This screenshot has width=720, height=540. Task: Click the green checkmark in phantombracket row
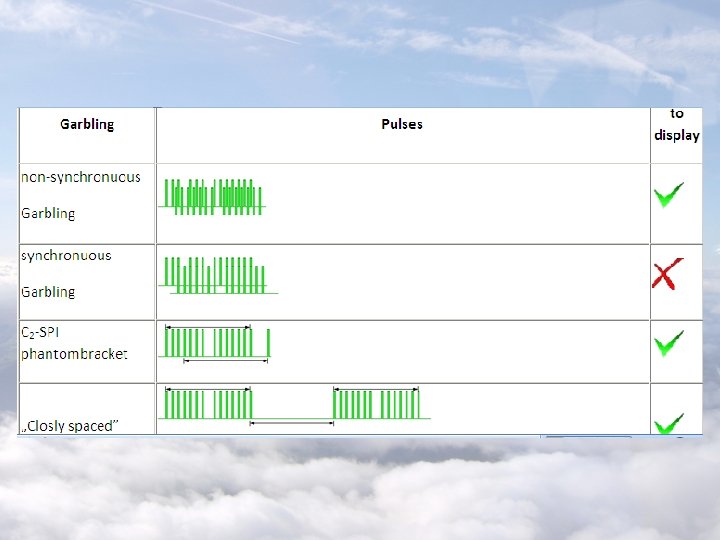(669, 343)
